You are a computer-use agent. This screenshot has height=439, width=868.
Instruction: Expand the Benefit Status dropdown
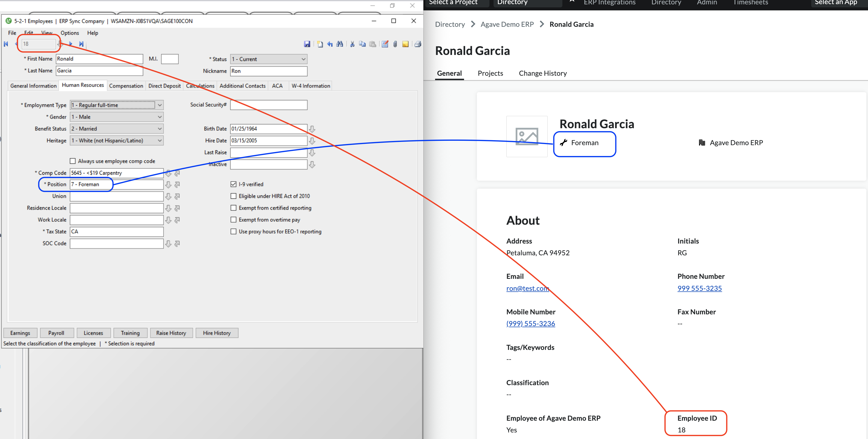click(117, 129)
